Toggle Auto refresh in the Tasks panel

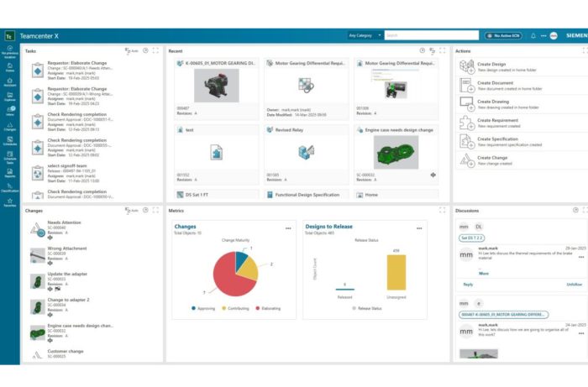pyautogui.click(x=130, y=51)
